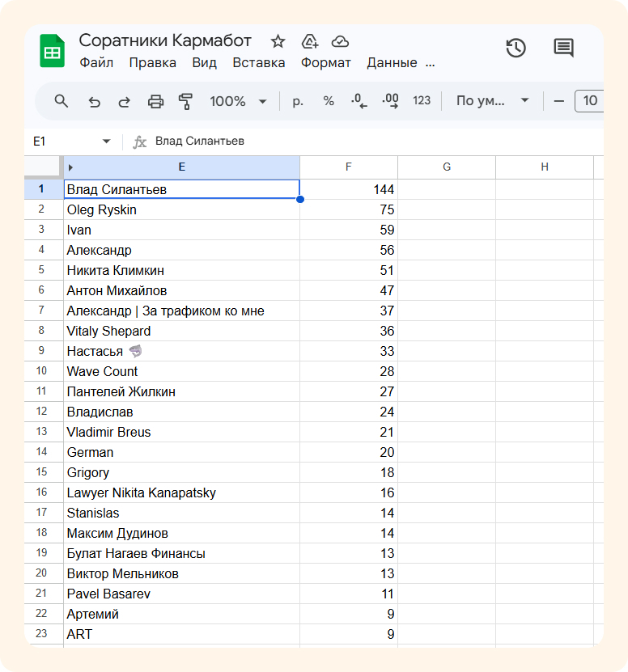This screenshot has height=672, width=628.
Task: Click the move to Drive folder icon
Action: click(x=310, y=41)
